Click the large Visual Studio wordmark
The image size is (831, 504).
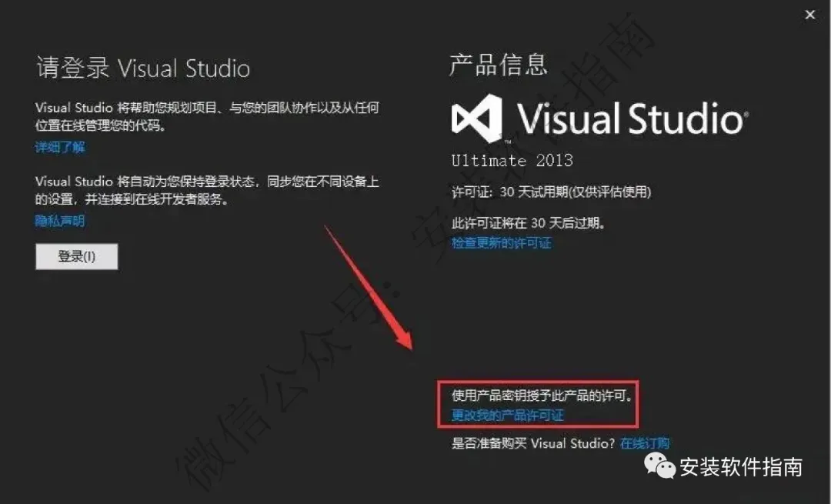pyautogui.click(x=632, y=118)
